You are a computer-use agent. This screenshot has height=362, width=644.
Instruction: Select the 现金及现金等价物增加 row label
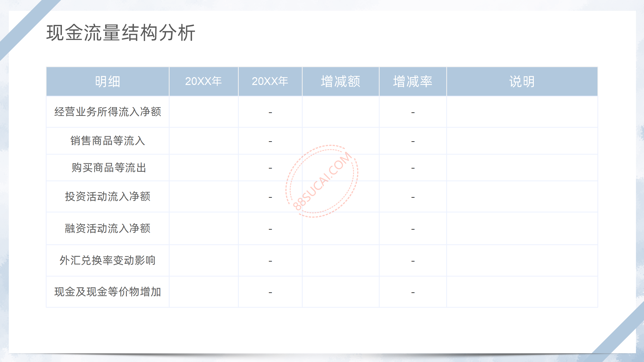point(108,292)
